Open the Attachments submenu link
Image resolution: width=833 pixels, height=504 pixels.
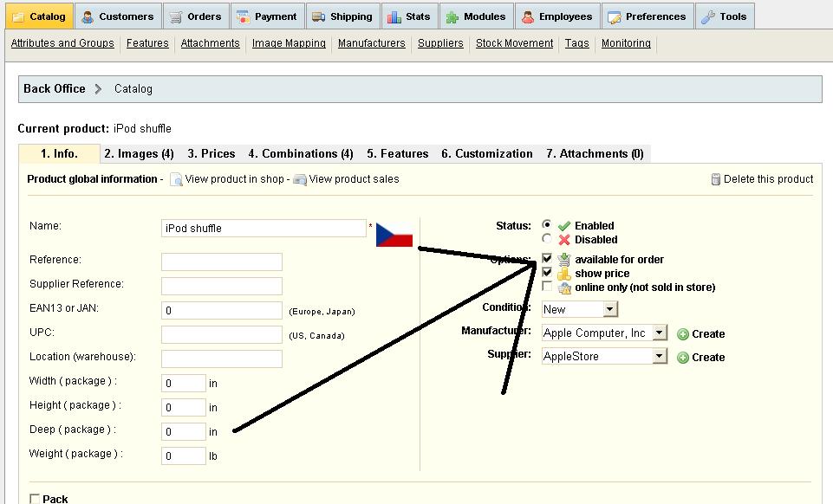[x=211, y=43]
